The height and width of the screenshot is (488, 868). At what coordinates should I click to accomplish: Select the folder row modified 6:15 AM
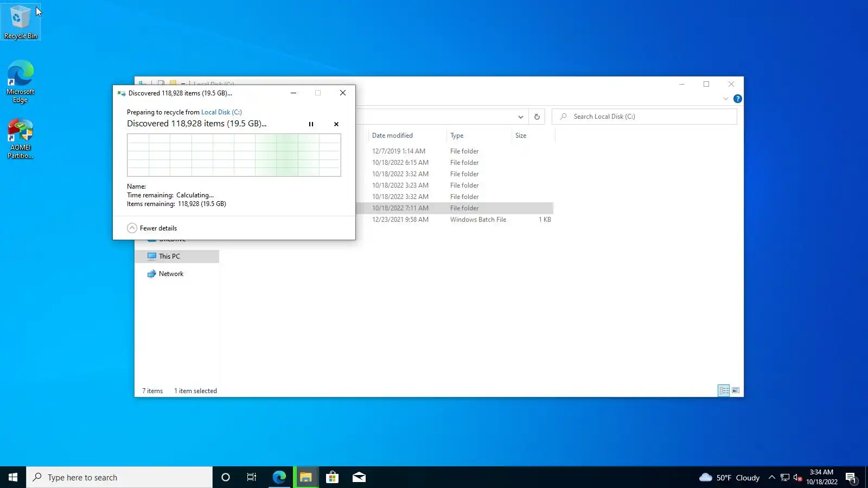coord(455,163)
